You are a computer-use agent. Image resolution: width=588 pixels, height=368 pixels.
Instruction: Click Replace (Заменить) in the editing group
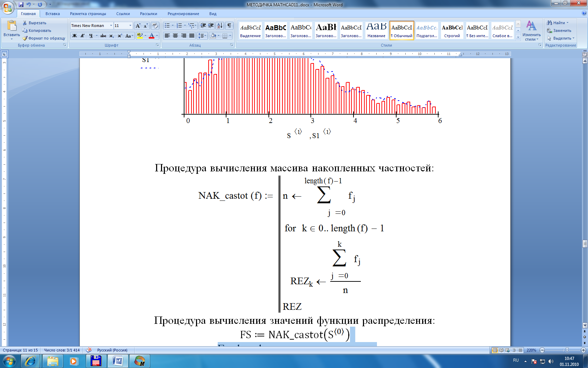pos(559,30)
